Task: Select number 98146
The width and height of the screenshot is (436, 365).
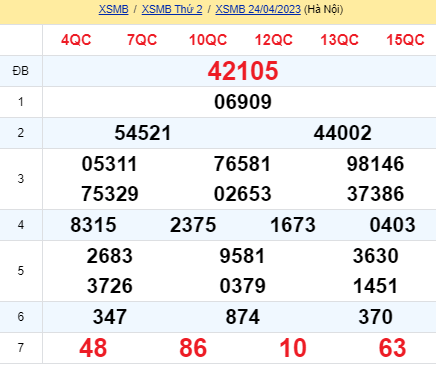Action: (x=375, y=164)
